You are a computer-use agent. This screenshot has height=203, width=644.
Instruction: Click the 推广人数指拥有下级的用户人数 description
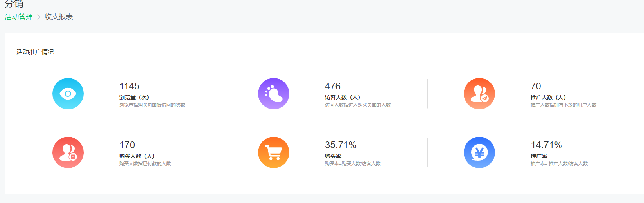tap(563, 105)
